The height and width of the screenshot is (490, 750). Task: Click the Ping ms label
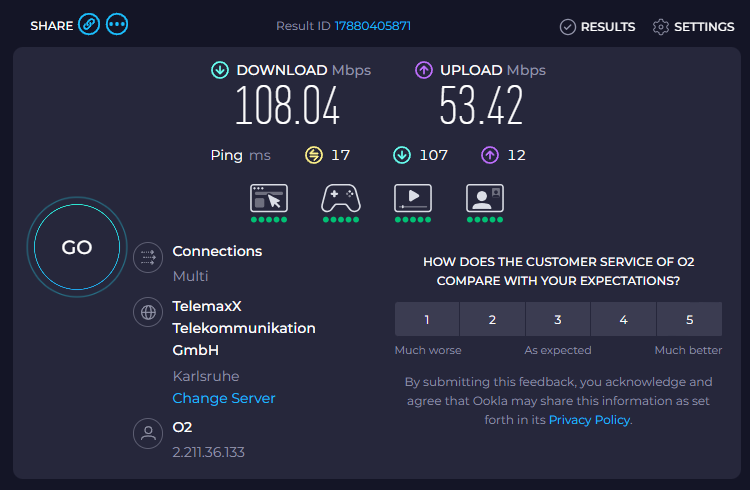point(241,155)
